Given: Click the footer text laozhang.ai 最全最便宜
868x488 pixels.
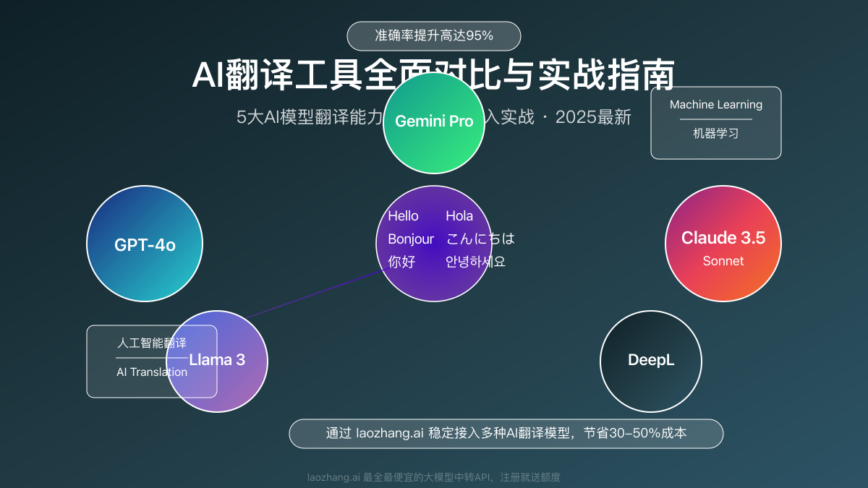Looking at the screenshot, I should 434,477.
